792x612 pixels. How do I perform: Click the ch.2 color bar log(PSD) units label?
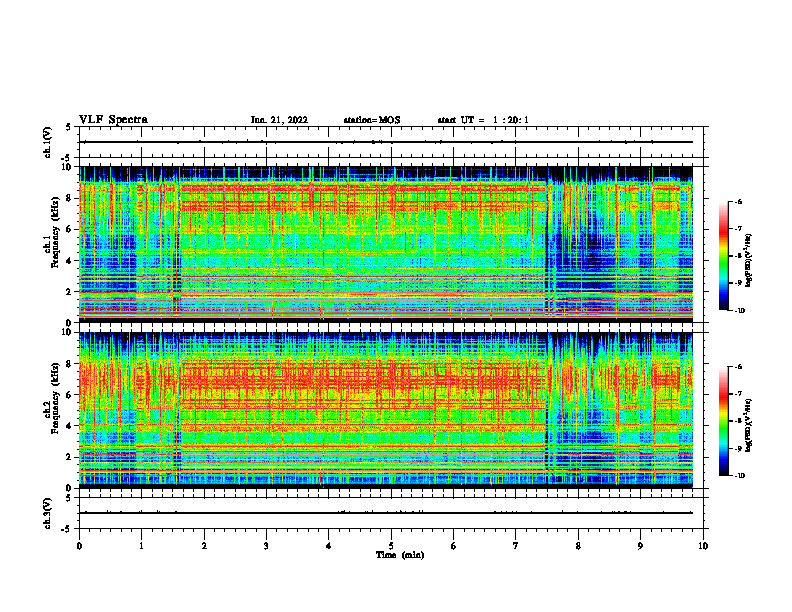(750, 425)
